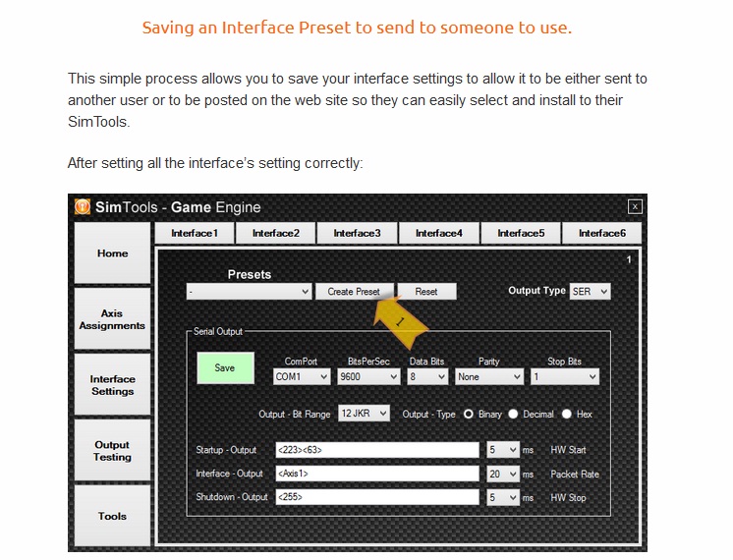Open the HW Start ms dropdown
This screenshot has width=733, height=560.
pyautogui.click(x=503, y=450)
